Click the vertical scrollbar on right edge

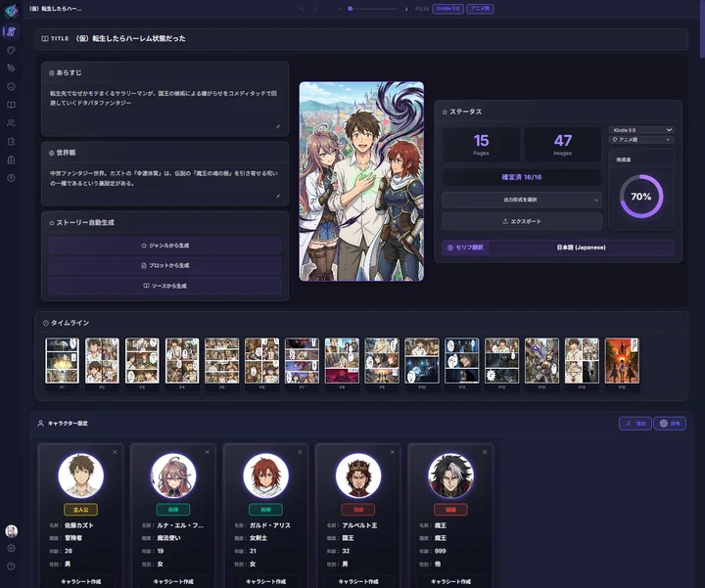[702, 29]
